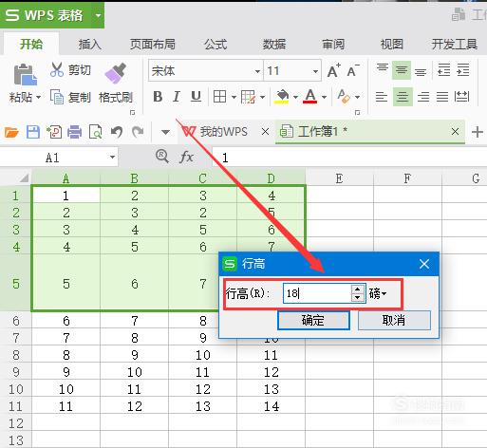Click the 行高 value input field
The width and height of the screenshot is (487, 448).
tap(317, 293)
